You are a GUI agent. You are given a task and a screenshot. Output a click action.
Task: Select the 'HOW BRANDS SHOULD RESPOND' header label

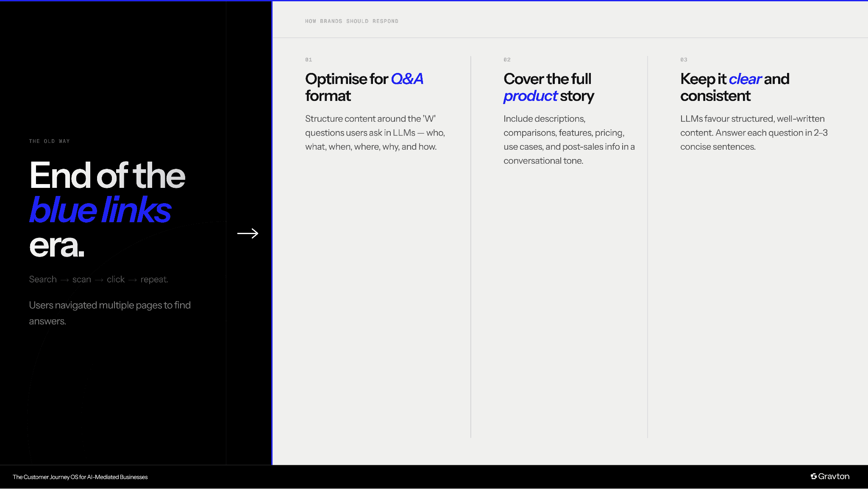(x=351, y=21)
